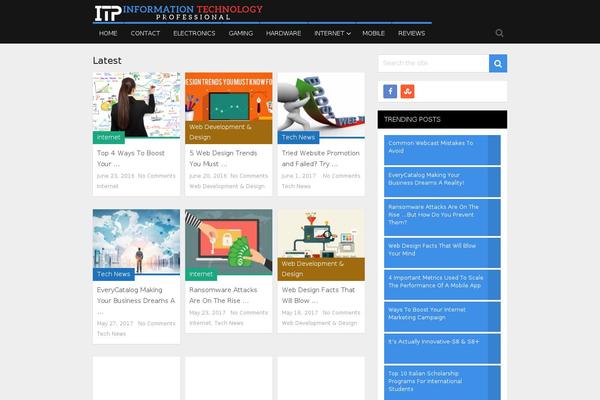This screenshot has width=600, height=400.
Task: Click 'No Comments' under 5 Web Design Trends
Action: point(249,176)
